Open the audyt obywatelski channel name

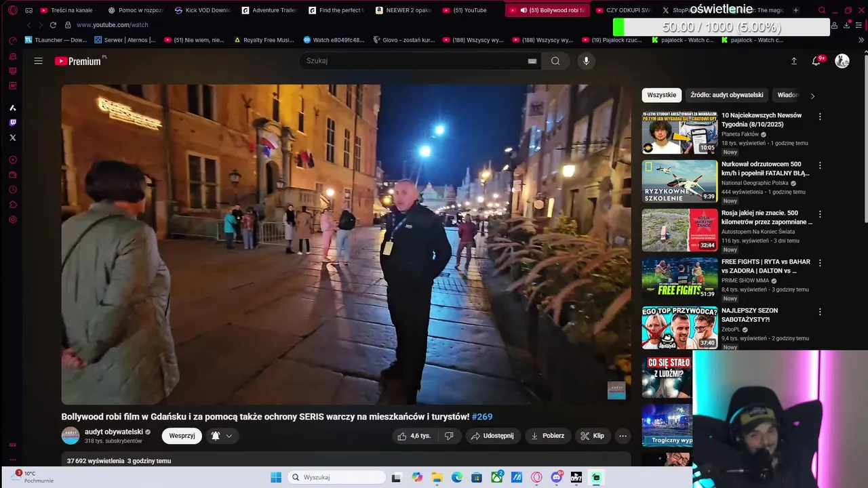tap(114, 432)
